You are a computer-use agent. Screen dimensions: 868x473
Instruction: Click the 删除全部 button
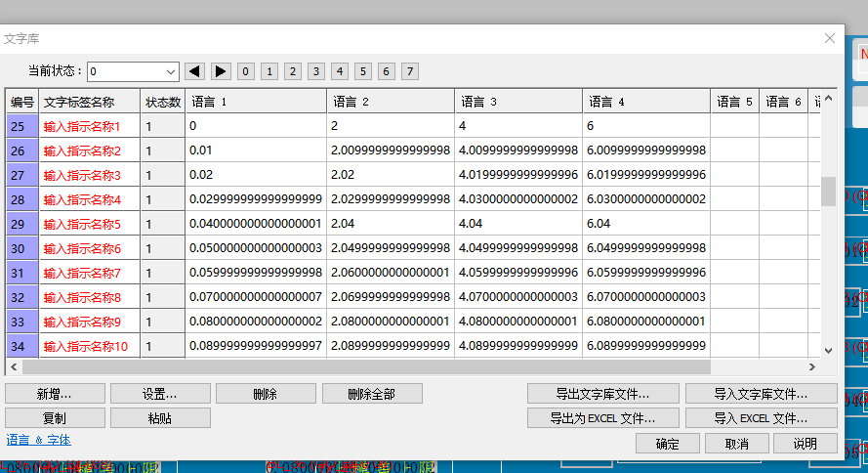372,394
